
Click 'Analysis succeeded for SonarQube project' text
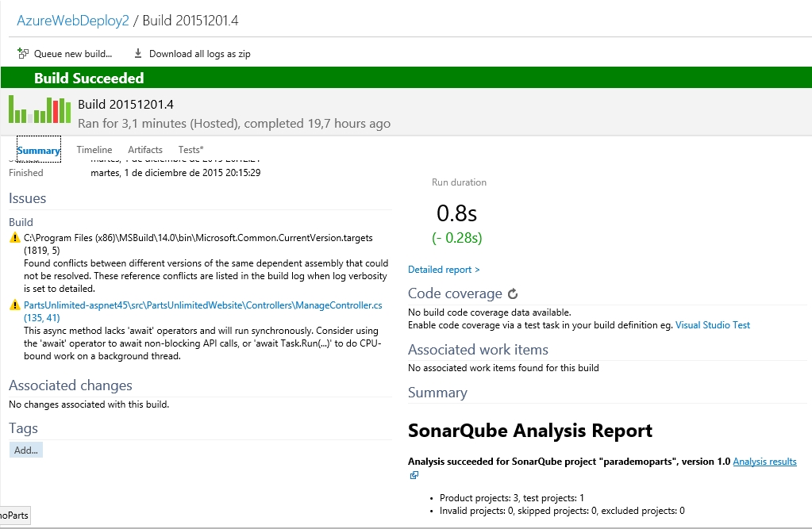pyautogui.click(x=569, y=462)
